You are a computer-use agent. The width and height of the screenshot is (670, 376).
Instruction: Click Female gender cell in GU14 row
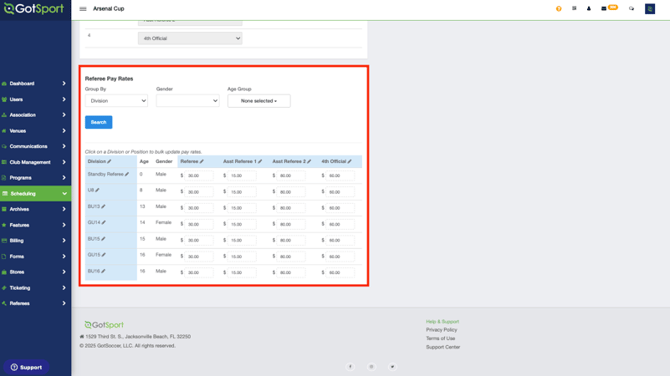point(163,223)
